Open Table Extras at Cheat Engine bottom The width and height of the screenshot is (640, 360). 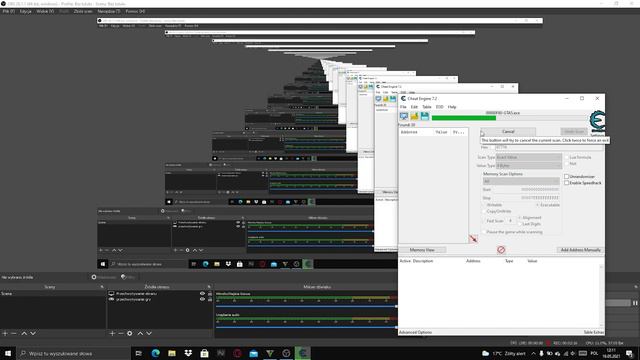593,332
